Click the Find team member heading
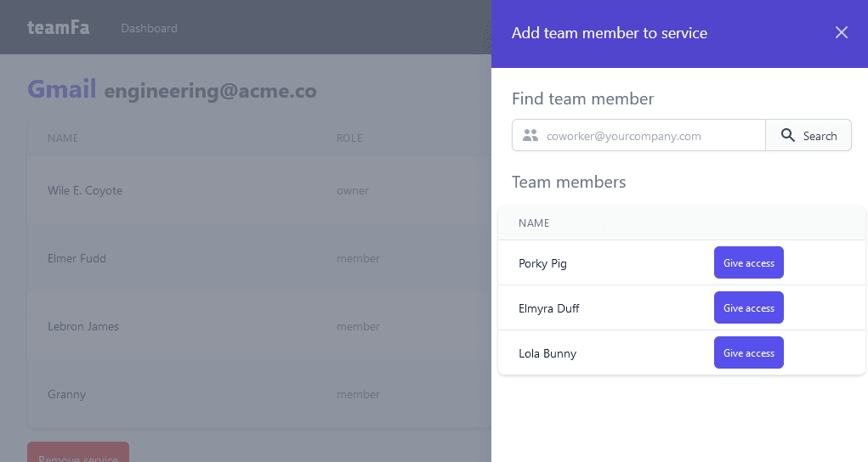 tap(582, 99)
